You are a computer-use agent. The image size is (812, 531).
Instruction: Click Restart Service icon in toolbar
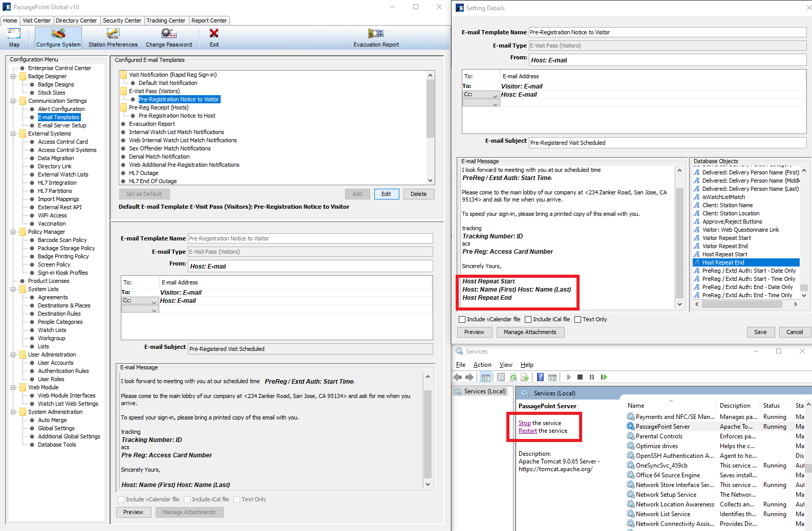604,377
